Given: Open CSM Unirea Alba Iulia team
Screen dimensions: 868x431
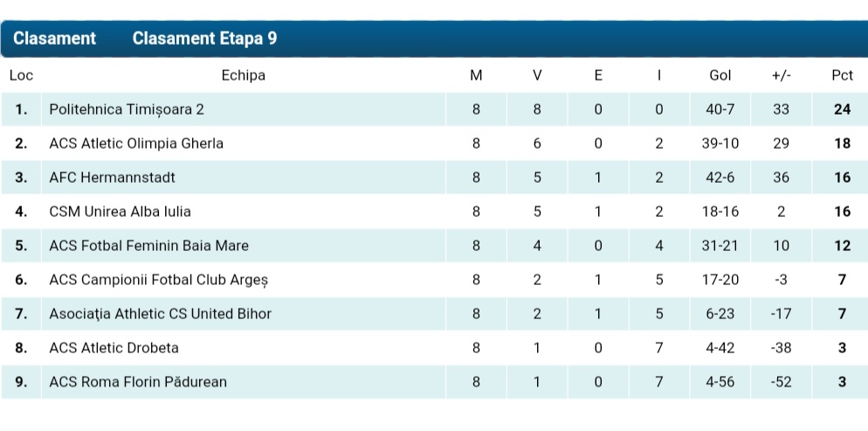Looking at the screenshot, I should tap(120, 212).
